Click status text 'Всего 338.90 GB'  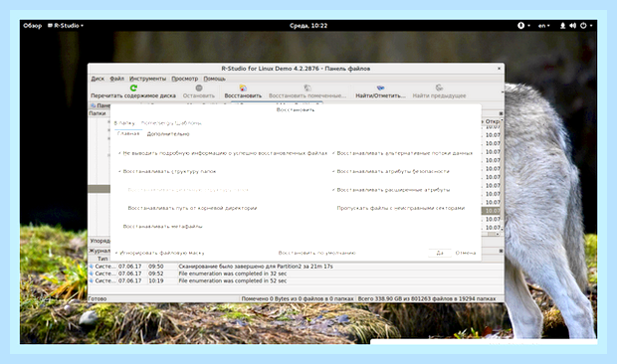pyautogui.click(x=427, y=298)
